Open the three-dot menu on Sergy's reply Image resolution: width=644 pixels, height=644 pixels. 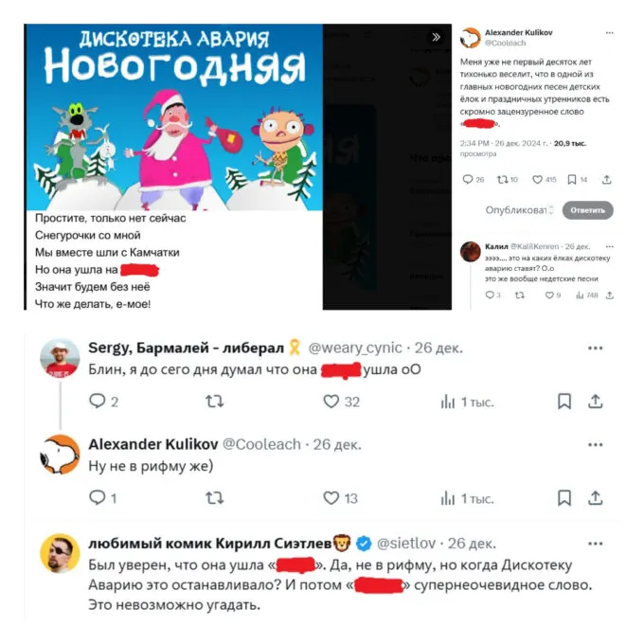click(x=595, y=349)
